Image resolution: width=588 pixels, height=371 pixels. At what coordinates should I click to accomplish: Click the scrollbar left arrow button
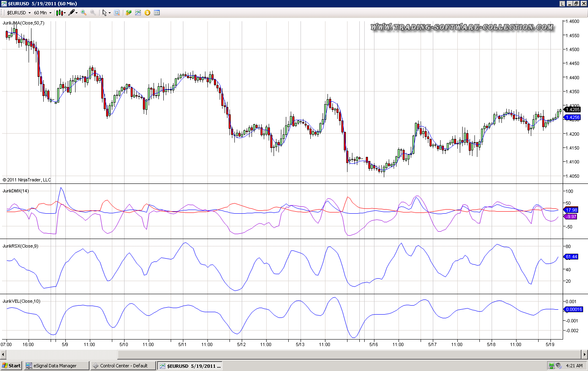[3, 354]
